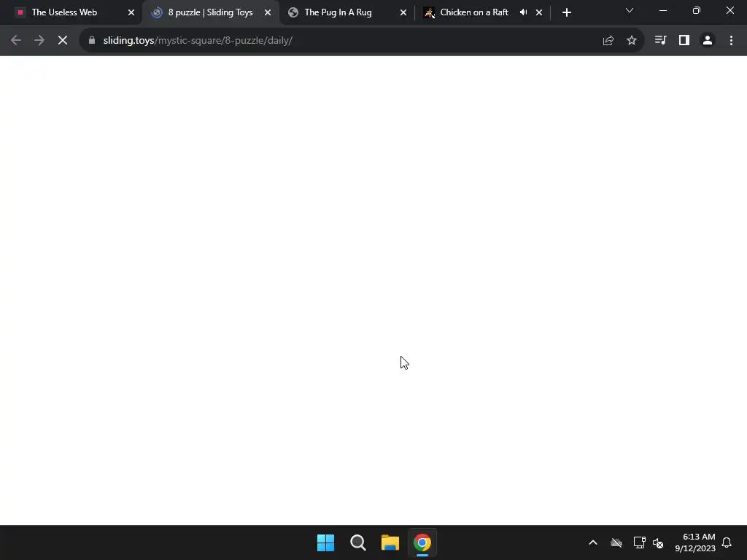Image resolution: width=747 pixels, height=560 pixels.
Task: Bookmark this page with star icon
Action: [632, 41]
